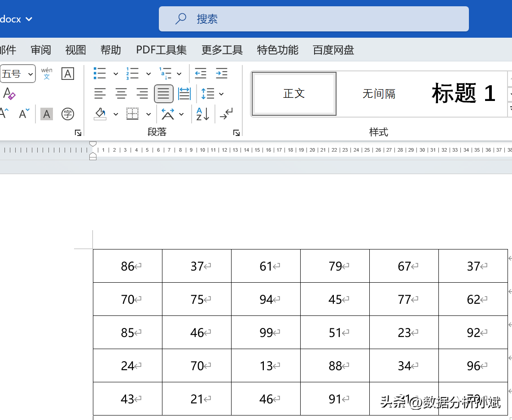Click the sort A to Z icon
Screen dimensions: 512x420
tap(203, 114)
